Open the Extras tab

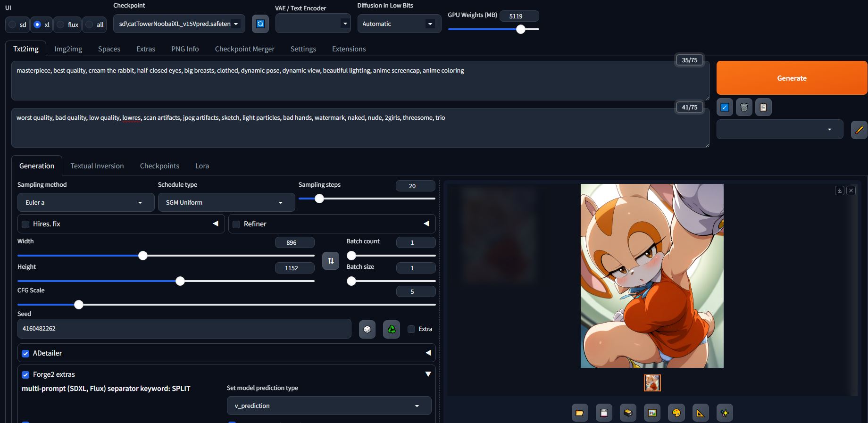(x=146, y=49)
